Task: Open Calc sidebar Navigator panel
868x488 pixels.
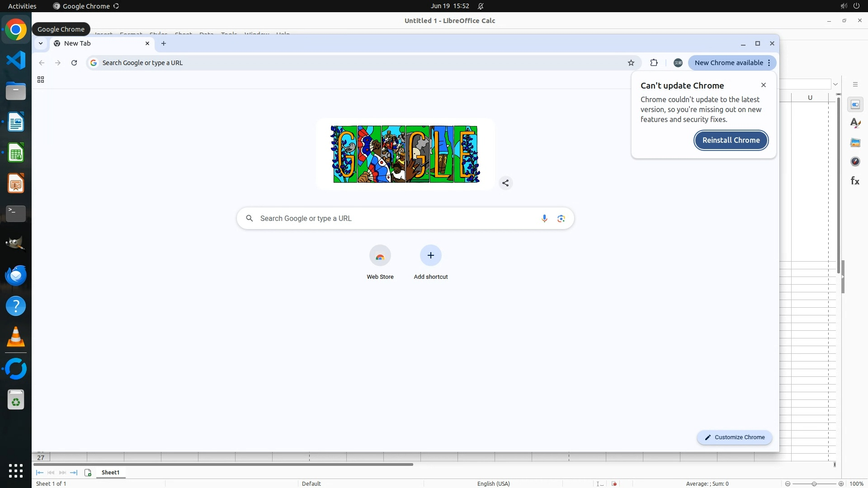Action: point(855,161)
